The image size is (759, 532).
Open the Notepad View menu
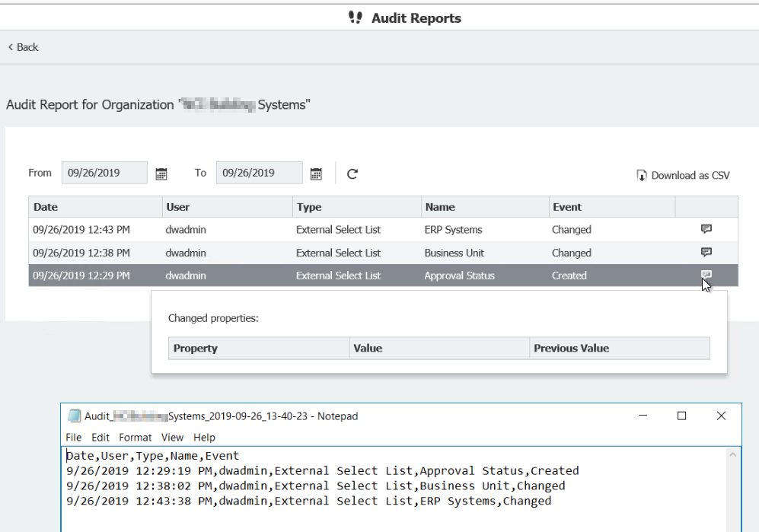point(172,438)
